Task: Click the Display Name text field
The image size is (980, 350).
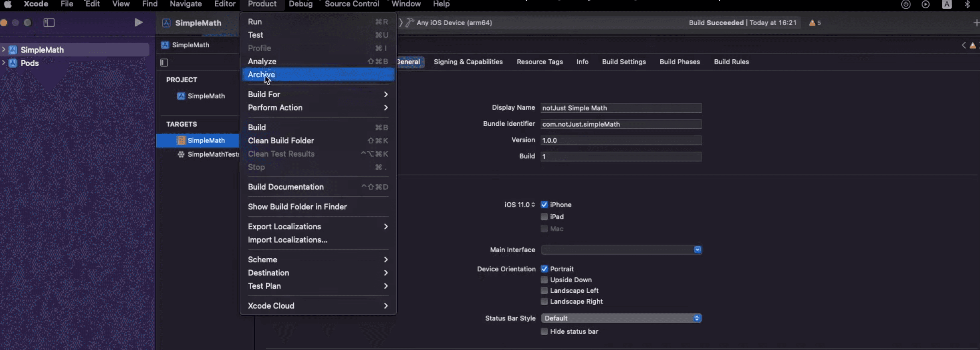Action: [620, 108]
